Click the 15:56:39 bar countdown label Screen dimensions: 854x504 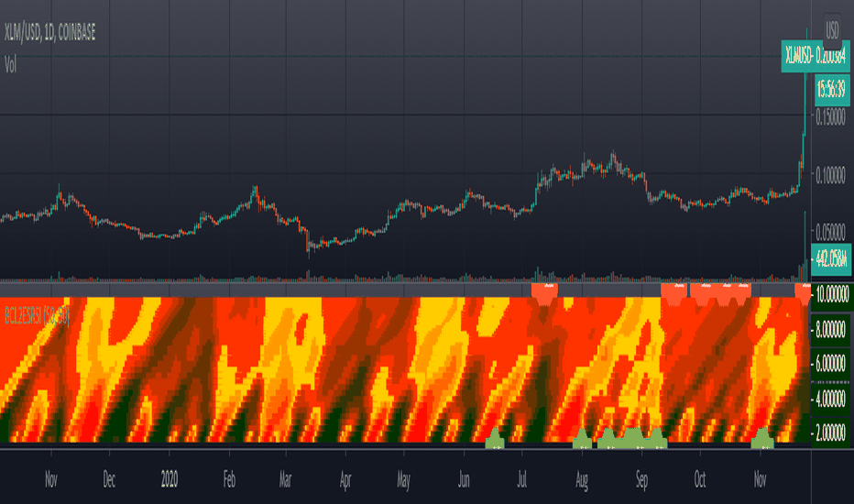click(x=832, y=89)
